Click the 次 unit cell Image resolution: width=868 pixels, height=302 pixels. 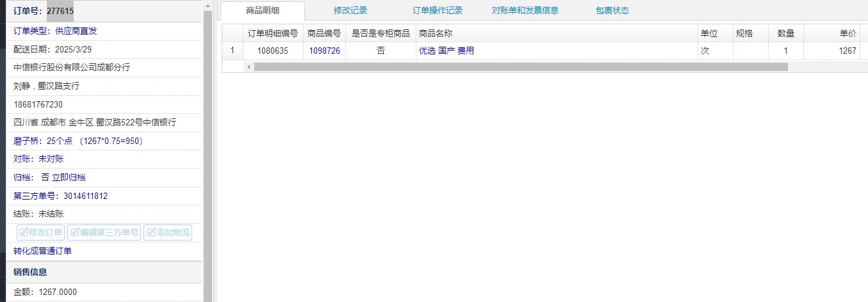coord(715,51)
